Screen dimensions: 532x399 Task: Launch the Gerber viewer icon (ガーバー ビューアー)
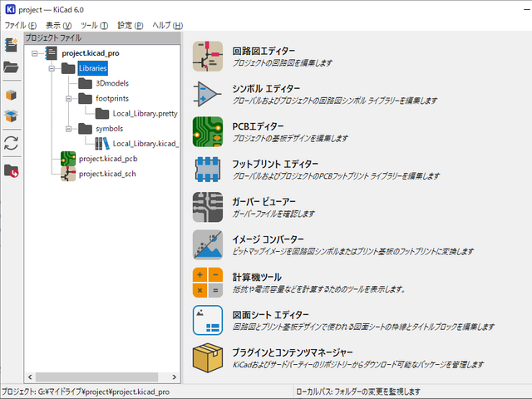pyautogui.click(x=208, y=207)
